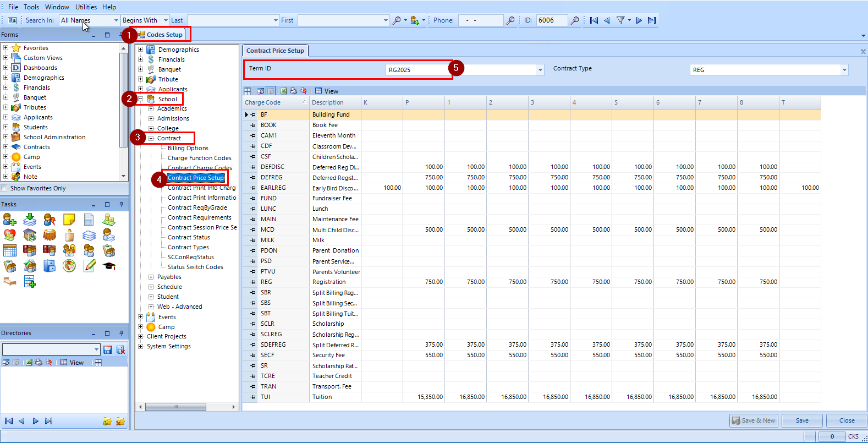Image resolution: width=868 pixels, height=443 pixels.
Task: Pin the Tasks panel
Action: point(121,204)
